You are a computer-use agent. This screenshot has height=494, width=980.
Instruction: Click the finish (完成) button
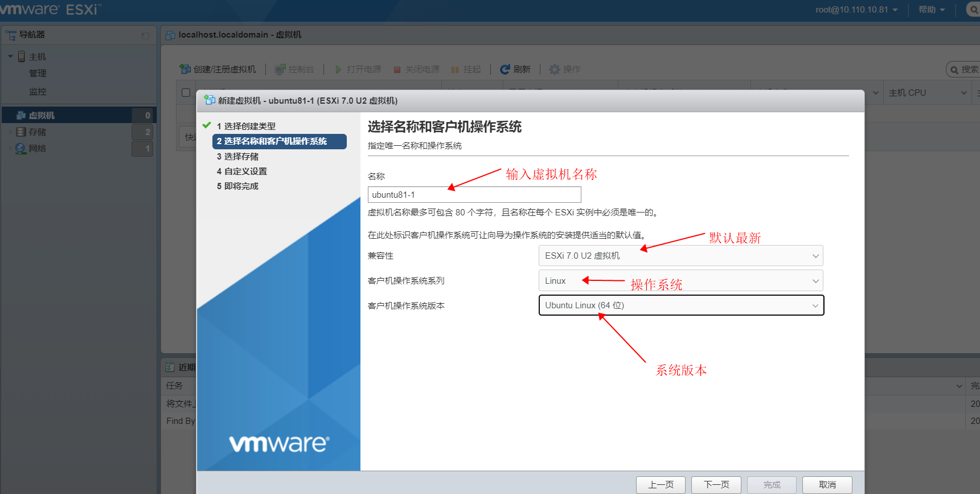click(x=772, y=485)
